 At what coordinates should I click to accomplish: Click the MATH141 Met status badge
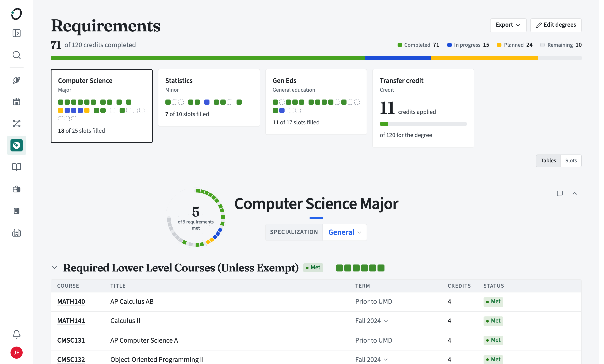coord(493,321)
